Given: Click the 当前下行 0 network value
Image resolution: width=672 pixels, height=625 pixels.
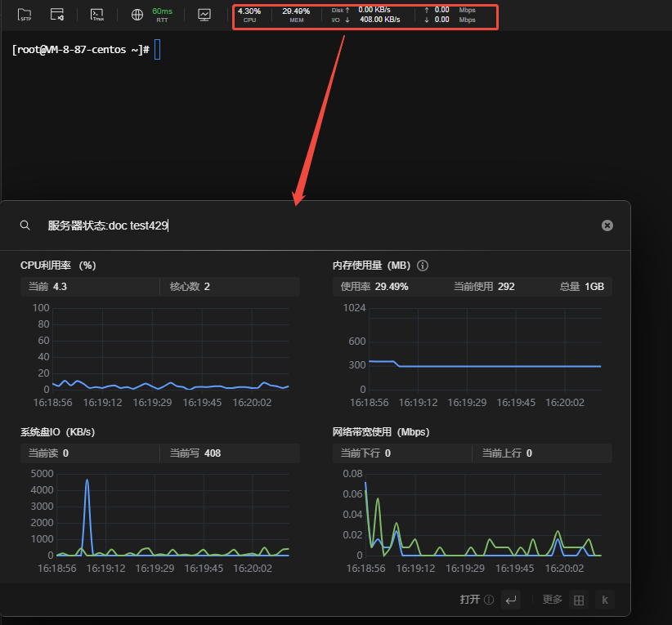Looking at the screenshot, I should tap(365, 453).
